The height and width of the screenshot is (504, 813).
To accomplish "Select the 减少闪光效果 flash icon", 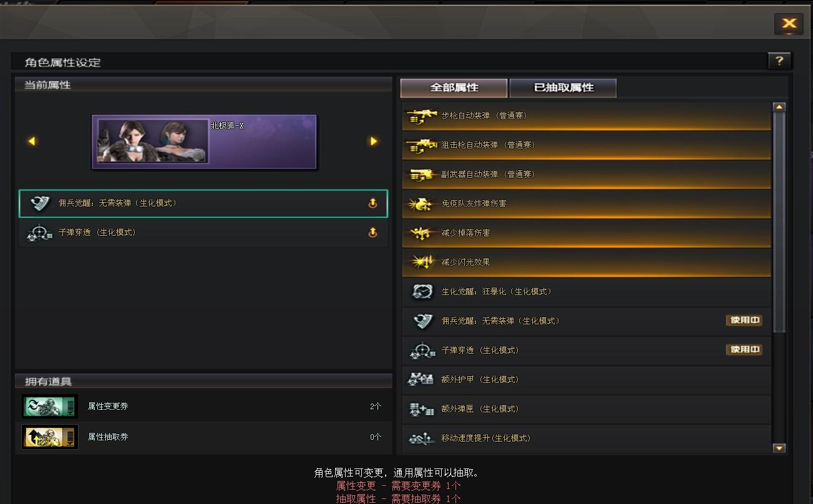I will click(421, 262).
